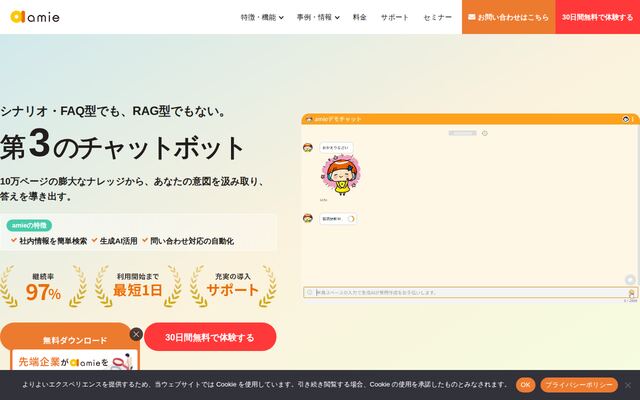Open the three-dot menu in chat header
The width and height of the screenshot is (640, 400).
(x=633, y=119)
